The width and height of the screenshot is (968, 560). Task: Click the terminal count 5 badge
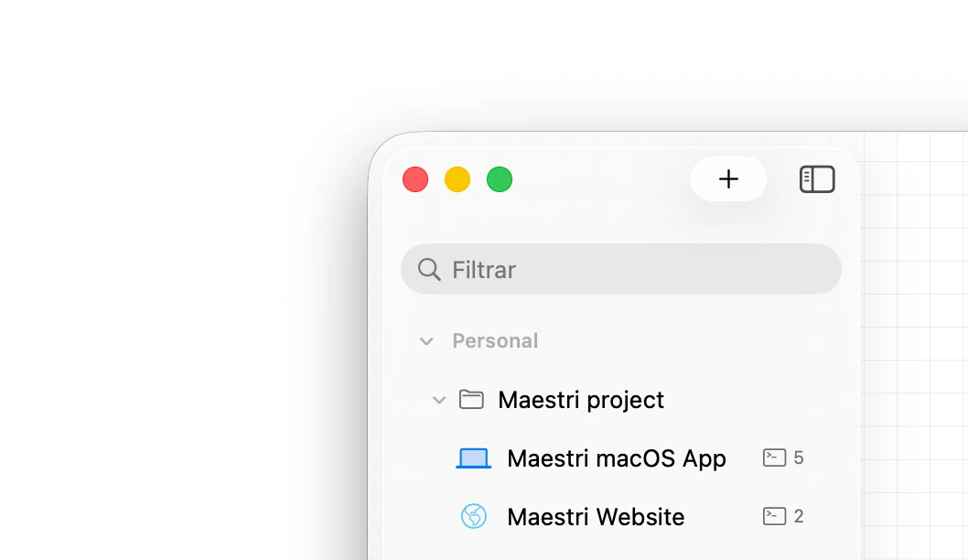799,458
